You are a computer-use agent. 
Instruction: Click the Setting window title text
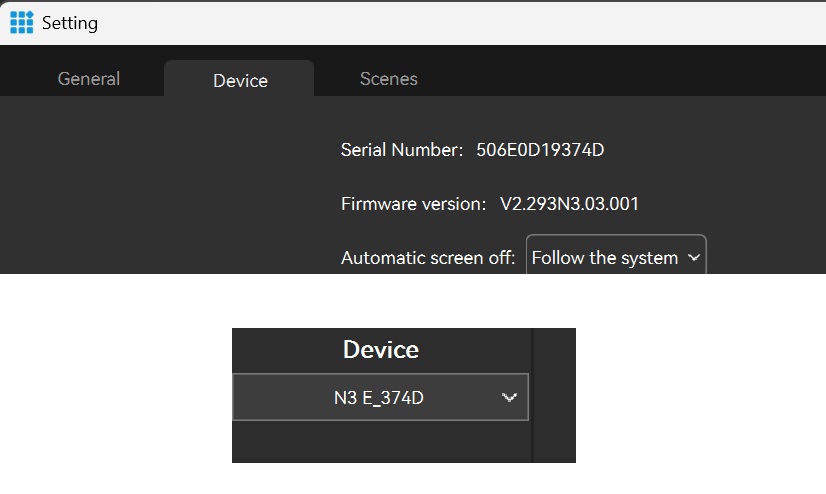click(x=70, y=23)
